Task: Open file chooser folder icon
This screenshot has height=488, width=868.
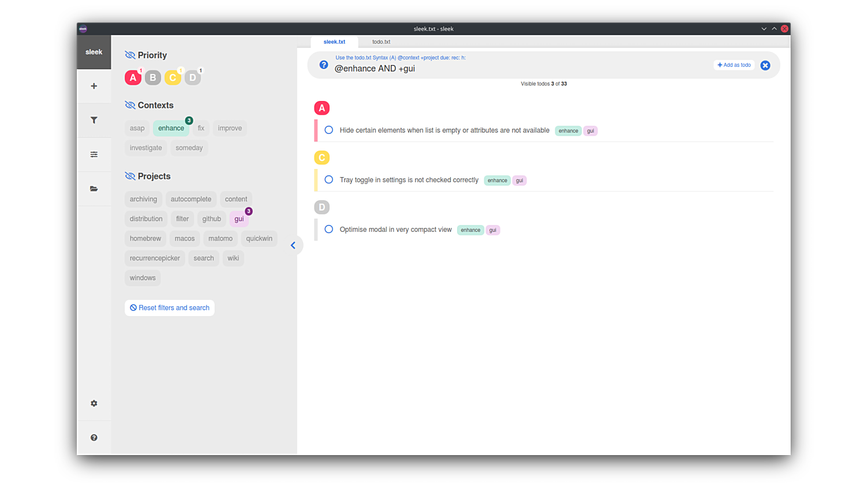Action: tap(93, 189)
